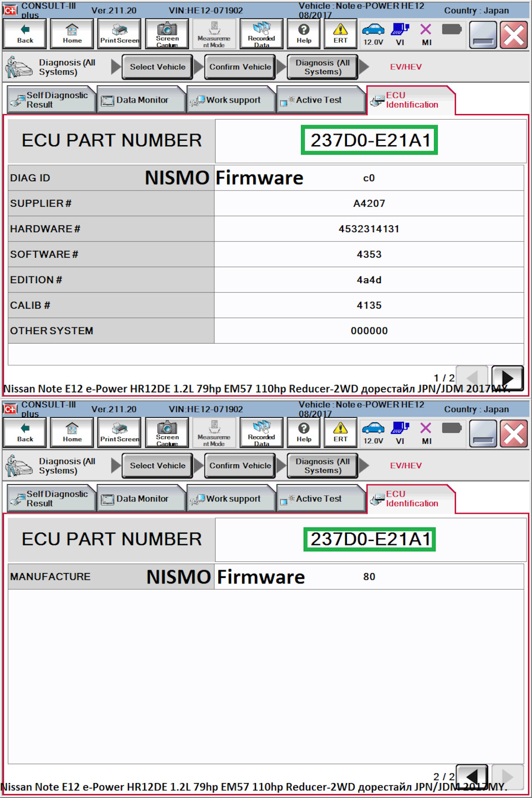Click the Back arrow in the upper screen
This screenshot has width=532, height=798.
[25, 34]
